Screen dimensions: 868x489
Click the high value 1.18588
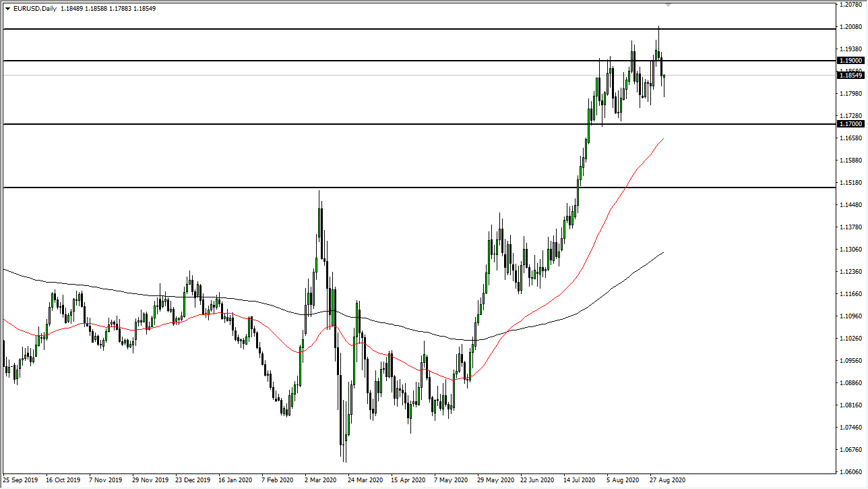96,9
